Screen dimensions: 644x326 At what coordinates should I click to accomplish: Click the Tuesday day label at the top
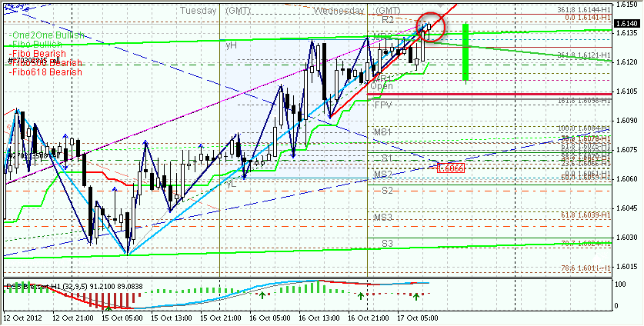199,12
